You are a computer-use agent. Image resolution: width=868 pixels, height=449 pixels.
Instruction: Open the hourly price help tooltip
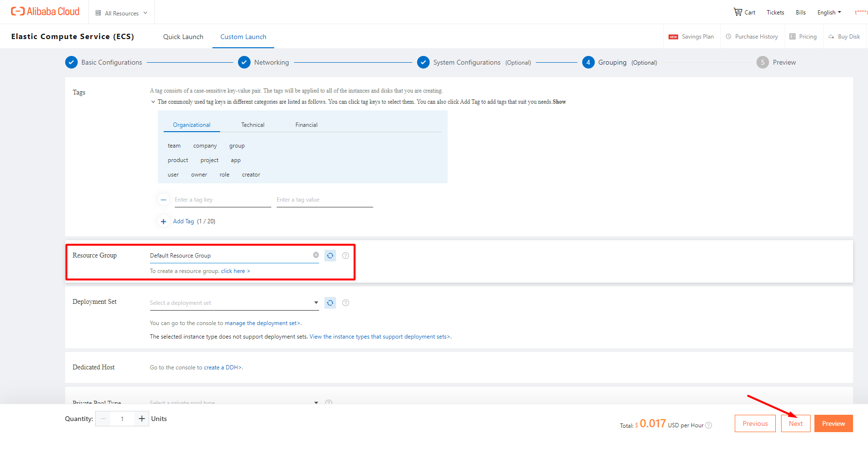(709, 425)
